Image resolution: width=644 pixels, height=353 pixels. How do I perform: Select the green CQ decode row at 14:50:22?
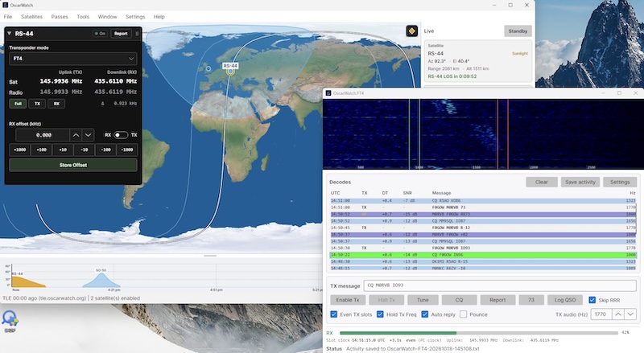tap(483, 255)
